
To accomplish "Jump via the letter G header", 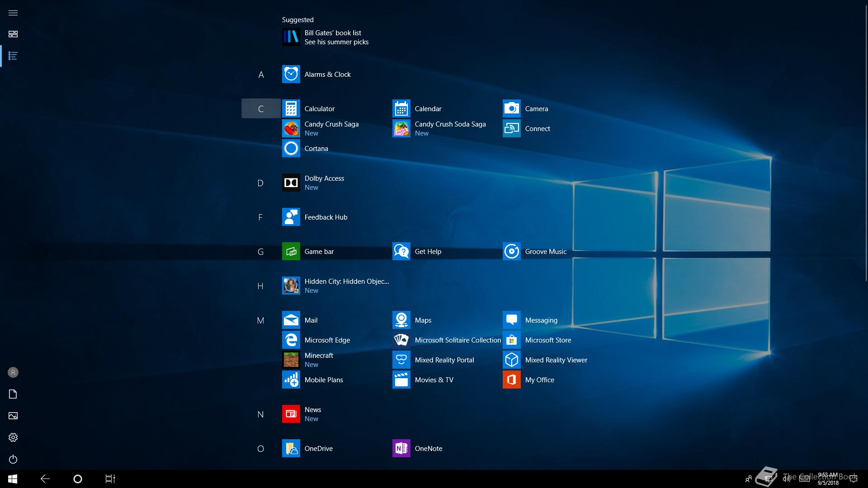I will pyautogui.click(x=260, y=252).
